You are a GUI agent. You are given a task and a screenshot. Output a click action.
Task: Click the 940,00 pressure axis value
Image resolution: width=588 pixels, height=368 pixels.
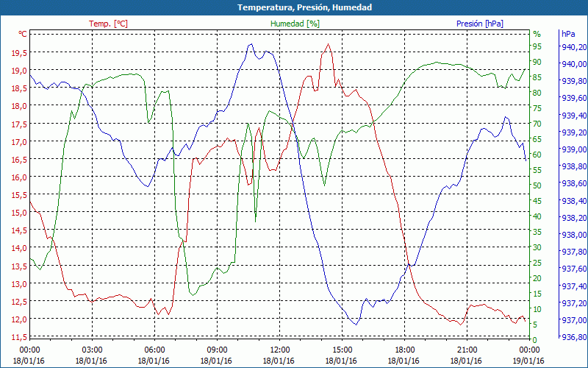574,64
